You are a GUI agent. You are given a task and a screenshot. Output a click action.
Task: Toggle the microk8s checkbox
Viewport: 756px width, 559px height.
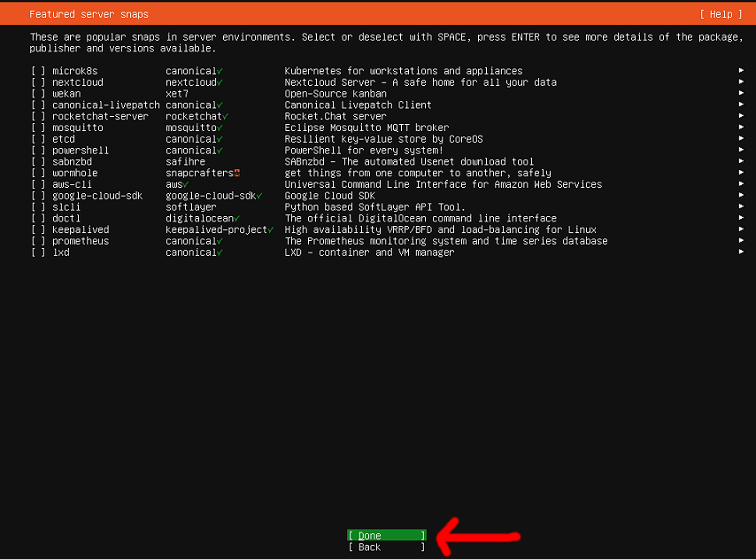coord(38,71)
